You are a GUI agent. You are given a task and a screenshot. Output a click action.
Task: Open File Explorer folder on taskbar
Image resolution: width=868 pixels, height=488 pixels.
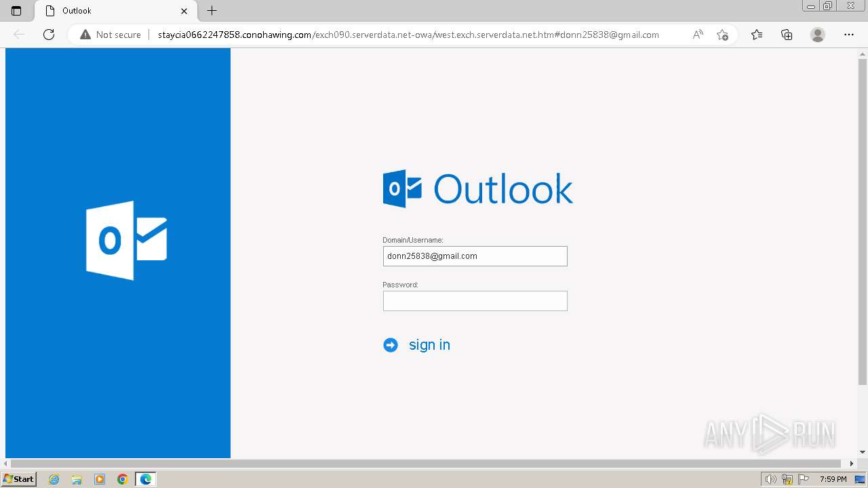pos(77,479)
